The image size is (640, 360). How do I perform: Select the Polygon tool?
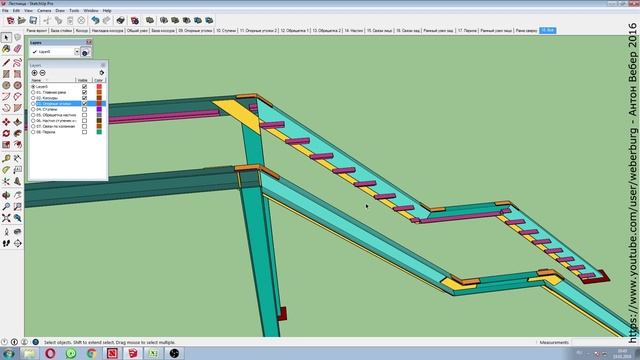[x=17, y=85]
